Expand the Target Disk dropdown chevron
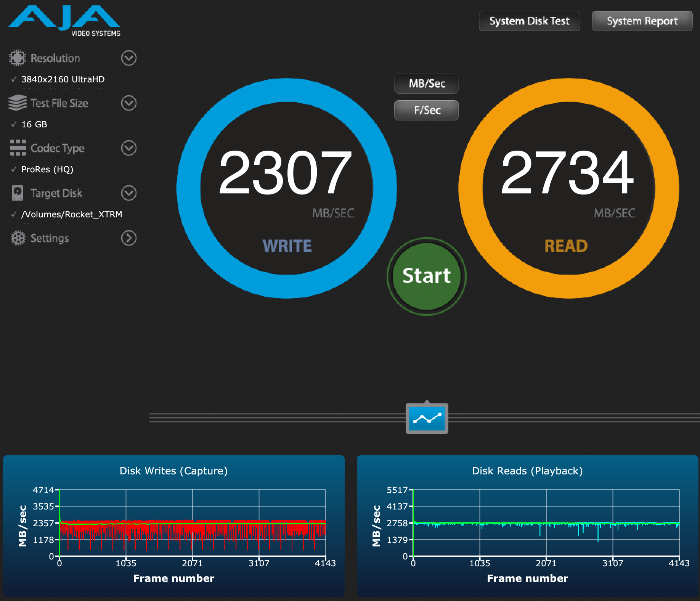700x601 pixels. [x=128, y=193]
